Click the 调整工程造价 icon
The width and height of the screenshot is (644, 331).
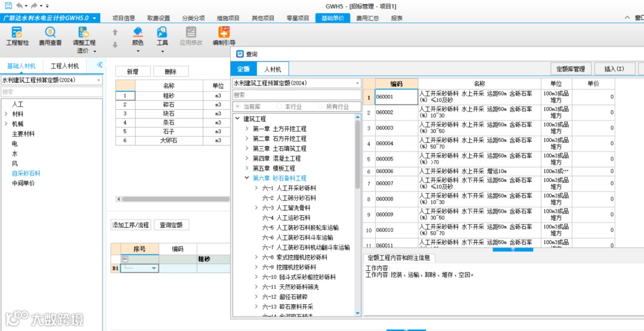pyautogui.click(x=84, y=32)
